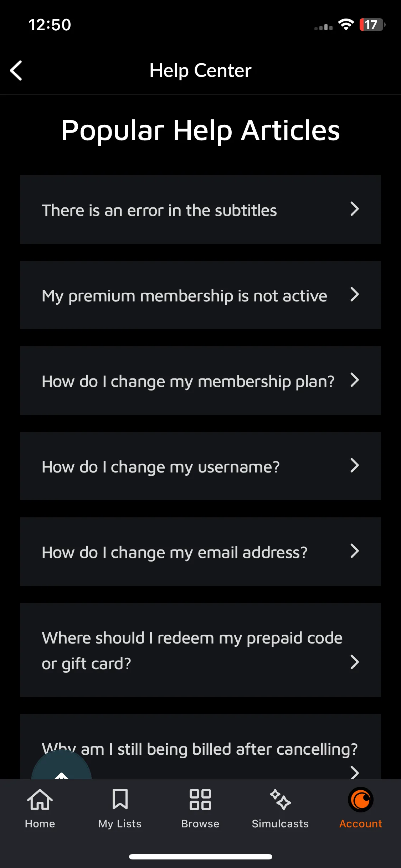This screenshot has height=868, width=401.
Task: Expand chevron for change email address article
Action: 354,551
